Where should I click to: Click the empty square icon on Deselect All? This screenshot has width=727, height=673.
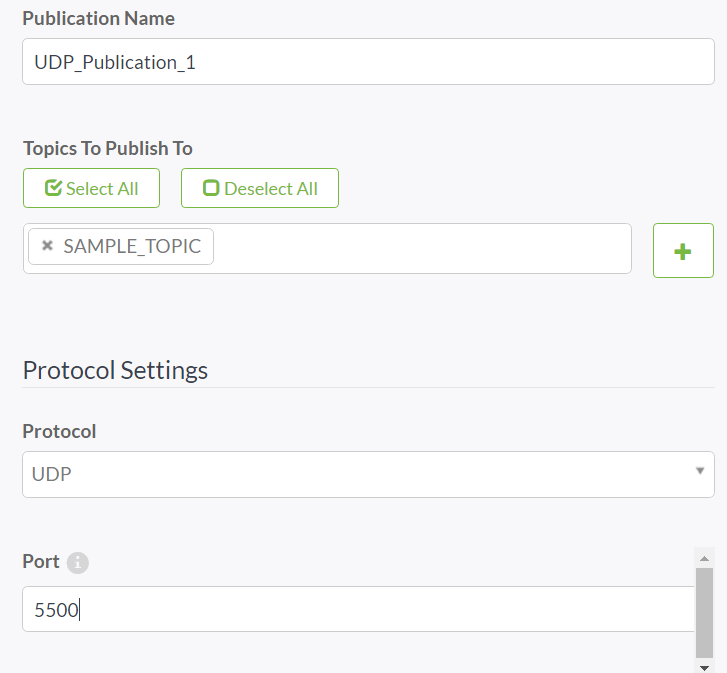pyautogui.click(x=211, y=188)
